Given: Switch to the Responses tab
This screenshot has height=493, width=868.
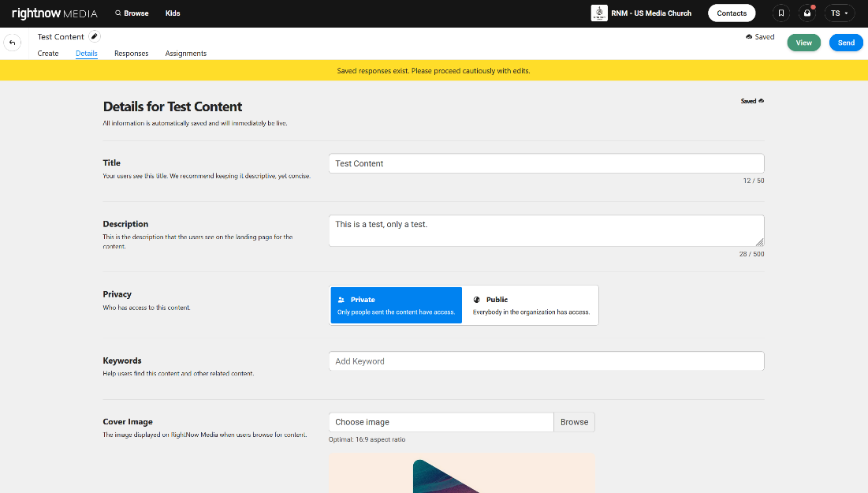Looking at the screenshot, I should [x=131, y=53].
